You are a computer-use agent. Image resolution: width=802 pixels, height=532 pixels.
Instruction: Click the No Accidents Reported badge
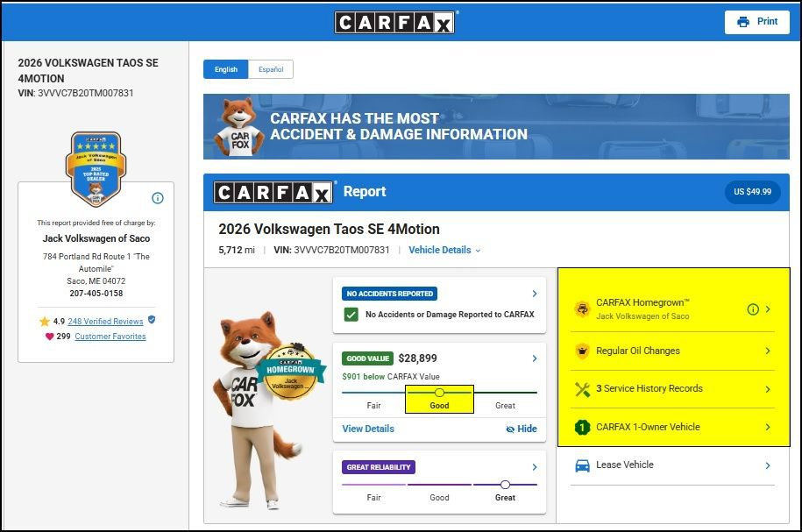(390, 294)
